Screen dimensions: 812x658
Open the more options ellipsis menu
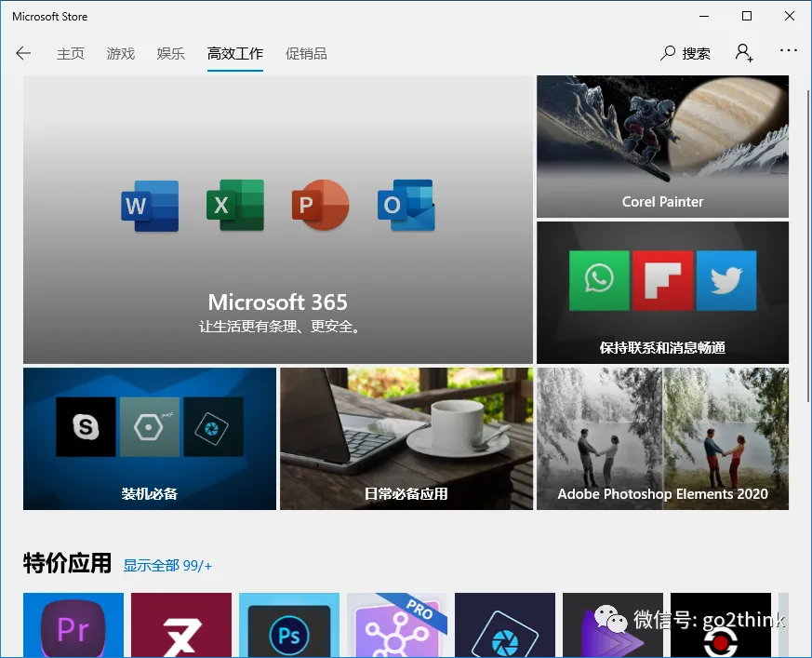[x=788, y=51]
